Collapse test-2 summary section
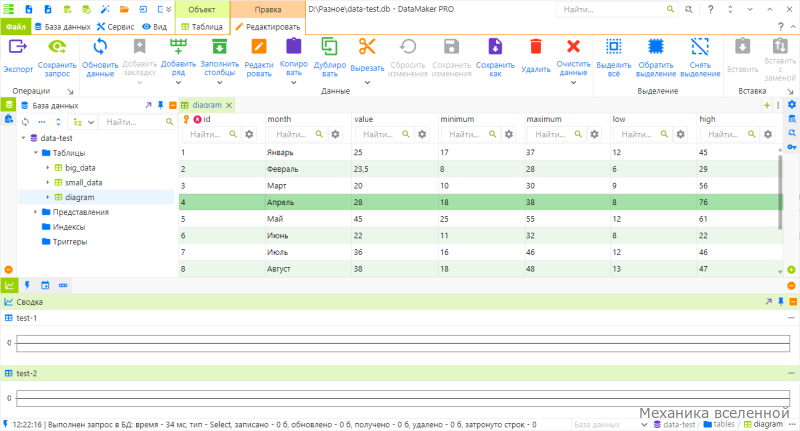The image size is (800, 431). pyautogui.click(x=791, y=373)
